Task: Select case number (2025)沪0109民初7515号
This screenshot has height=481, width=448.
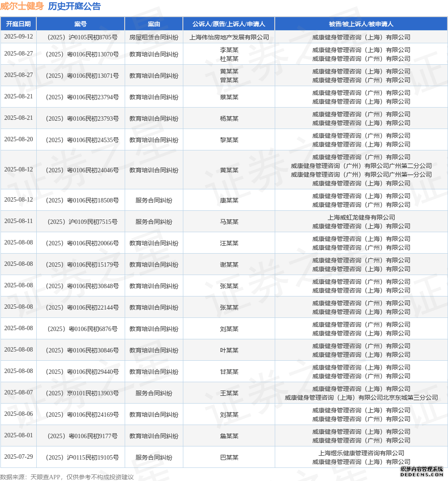Action: point(82,222)
